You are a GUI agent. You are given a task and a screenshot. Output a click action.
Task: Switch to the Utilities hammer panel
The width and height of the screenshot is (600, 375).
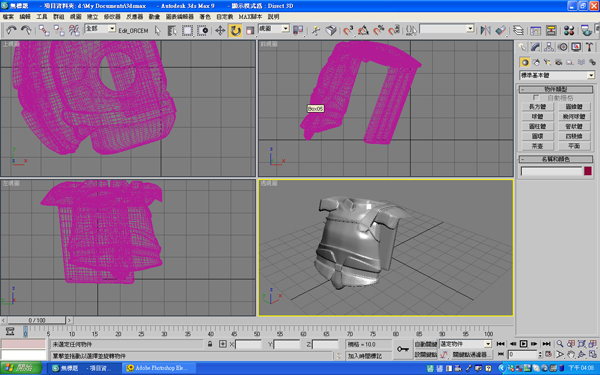(x=589, y=47)
